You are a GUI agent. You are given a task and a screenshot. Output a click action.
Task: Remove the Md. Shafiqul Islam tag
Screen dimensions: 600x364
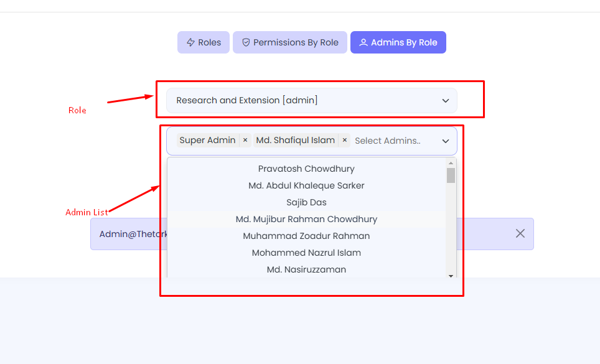click(345, 141)
